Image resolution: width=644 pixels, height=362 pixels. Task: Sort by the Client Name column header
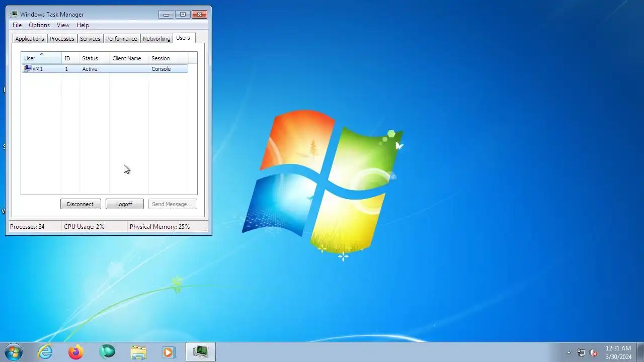click(129, 58)
